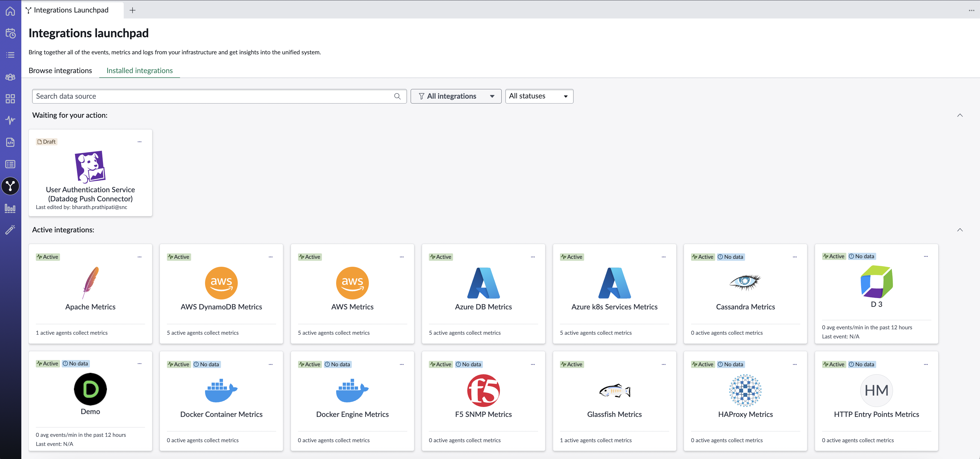Open the bar chart icon in the sidebar
The width and height of the screenshot is (980, 459).
click(x=10, y=208)
